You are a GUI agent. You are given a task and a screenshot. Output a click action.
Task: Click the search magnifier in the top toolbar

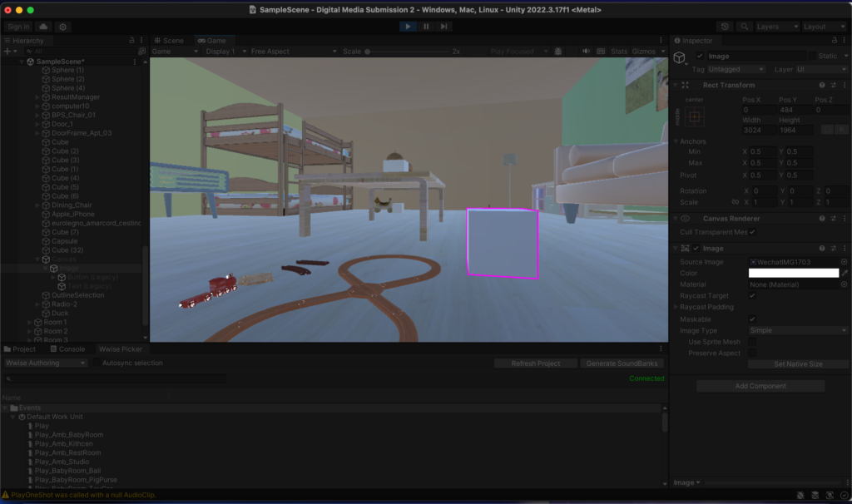tap(744, 27)
